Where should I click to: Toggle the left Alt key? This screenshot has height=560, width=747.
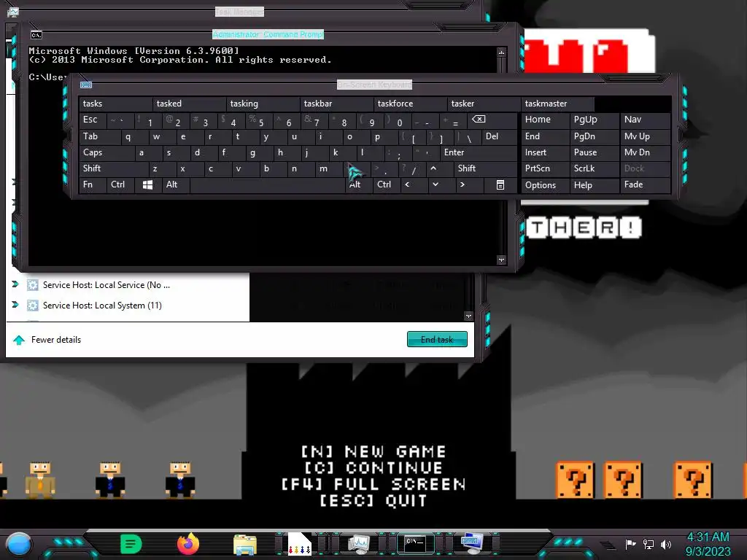click(x=176, y=184)
